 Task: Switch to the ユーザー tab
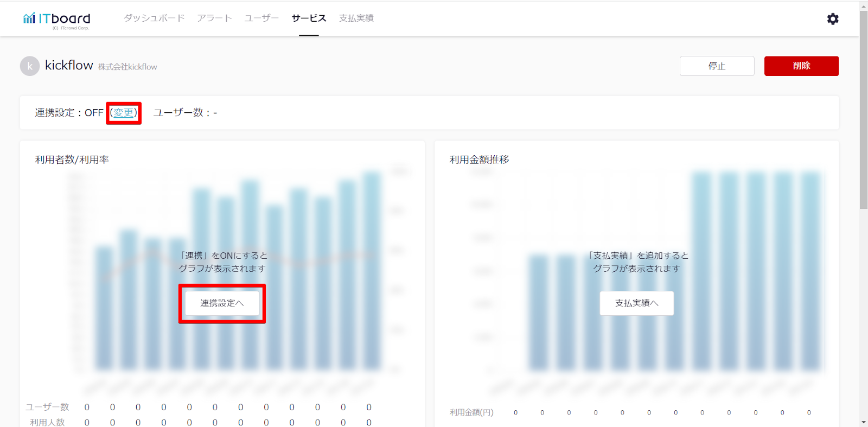tap(261, 18)
